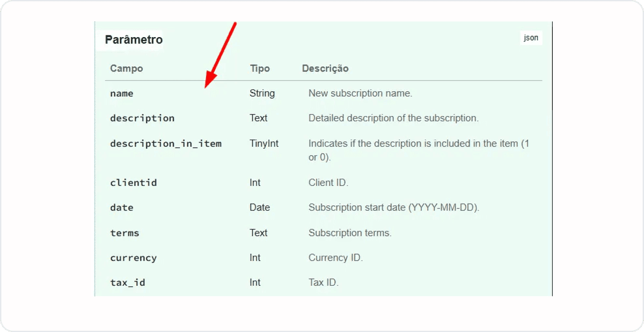Select the terms field name
This screenshot has width=644, height=332.
[x=125, y=233]
